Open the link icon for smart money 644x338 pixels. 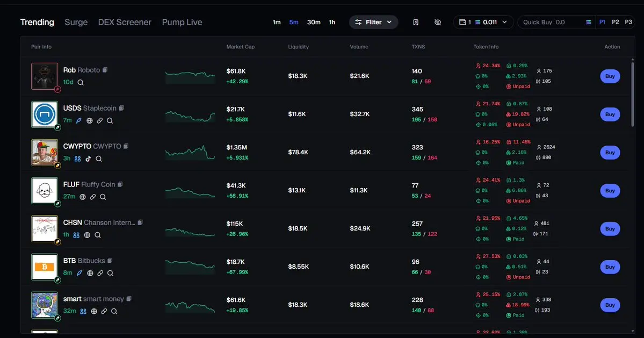click(x=104, y=311)
